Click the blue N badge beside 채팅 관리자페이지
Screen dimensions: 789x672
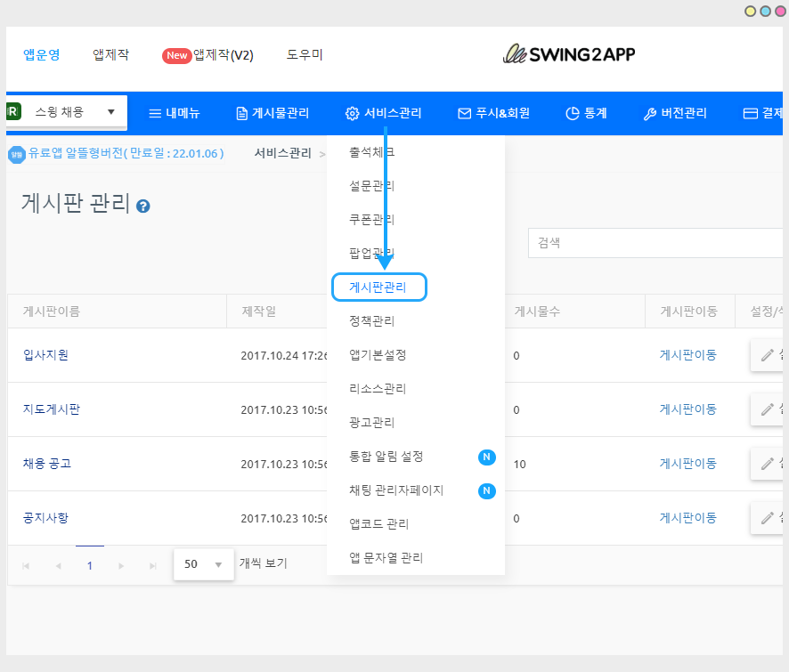pos(486,490)
